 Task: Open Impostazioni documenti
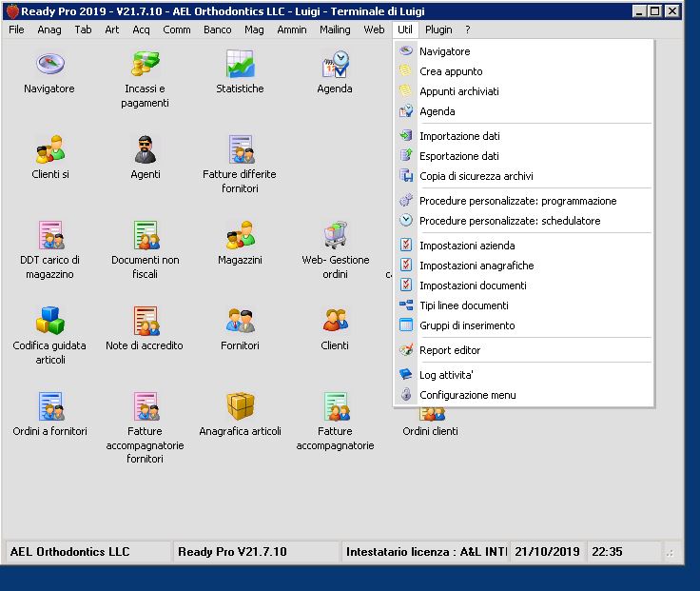[524, 286]
